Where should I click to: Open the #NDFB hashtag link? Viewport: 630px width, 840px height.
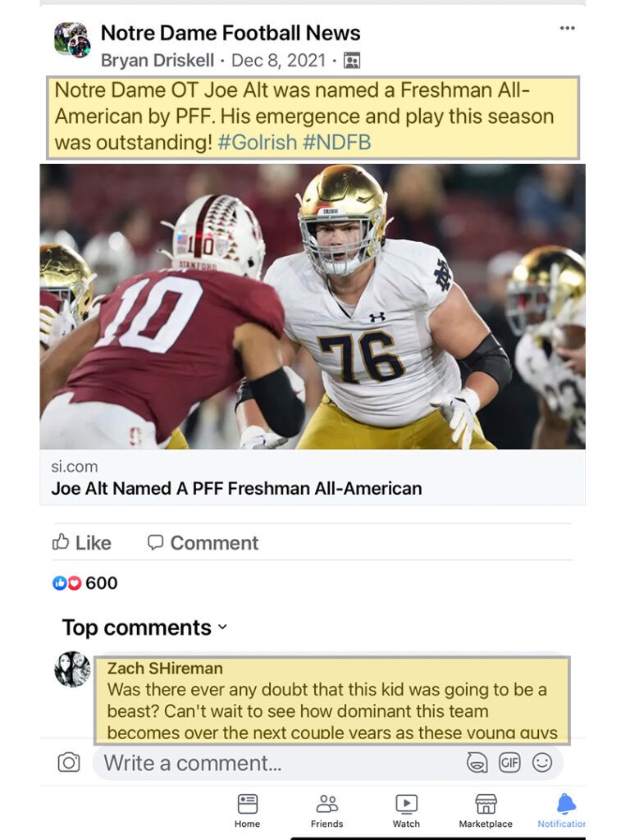tap(336, 143)
